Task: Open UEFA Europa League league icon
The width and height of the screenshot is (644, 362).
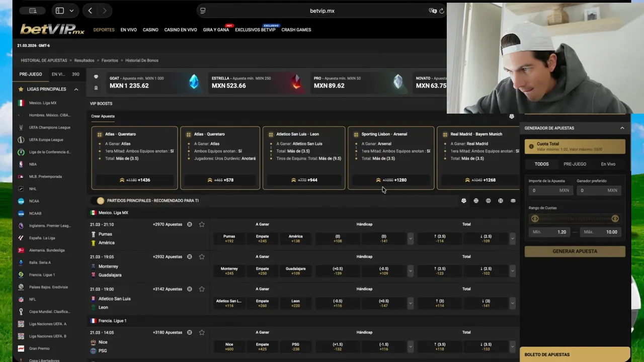Action: 21,140
